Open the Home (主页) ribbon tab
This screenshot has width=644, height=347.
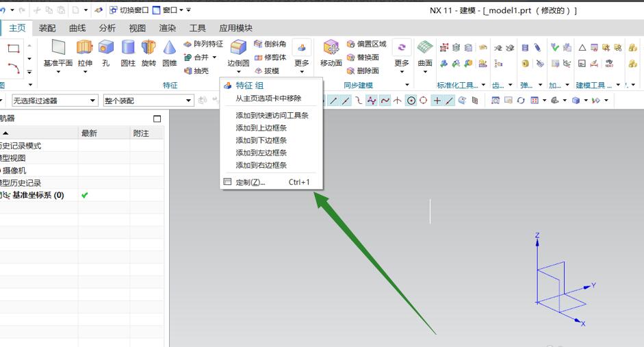coord(17,28)
